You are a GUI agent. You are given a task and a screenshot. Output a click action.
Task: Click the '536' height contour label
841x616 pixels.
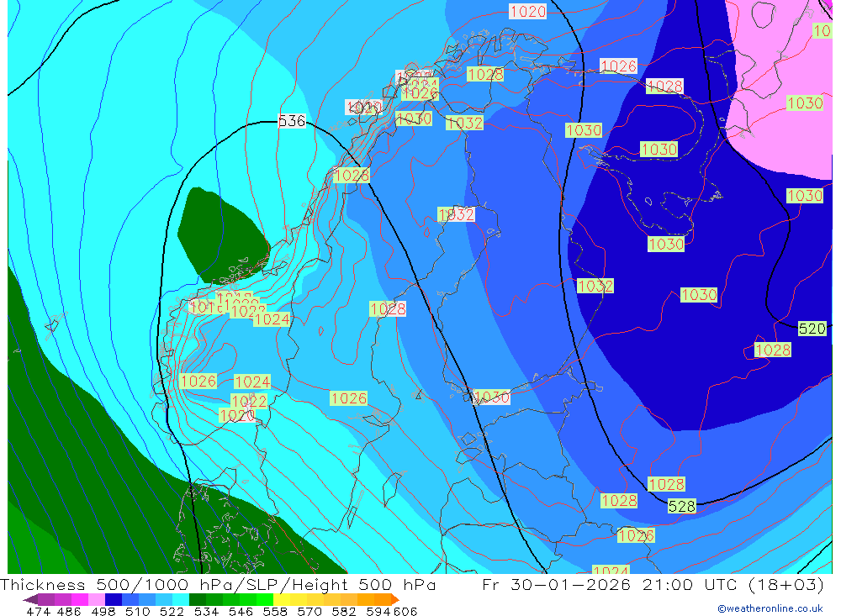coord(292,121)
